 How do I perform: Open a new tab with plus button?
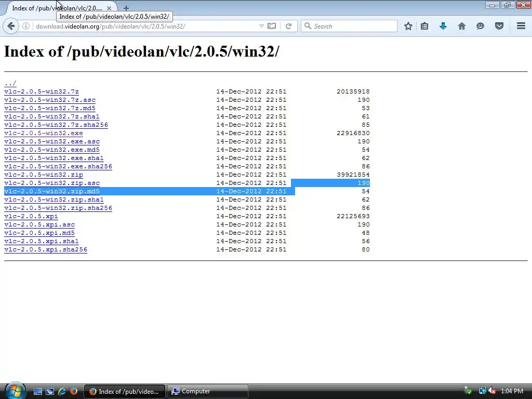tap(126, 8)
